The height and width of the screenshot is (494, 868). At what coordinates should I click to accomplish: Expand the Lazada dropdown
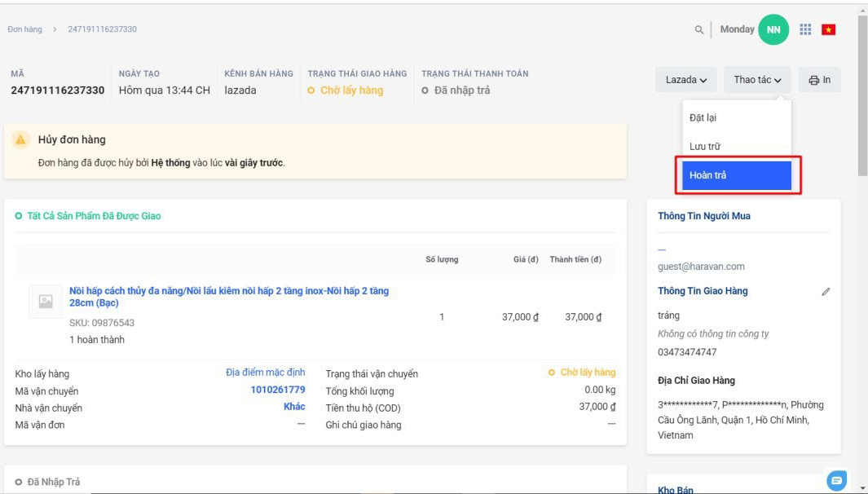[685, 80]
